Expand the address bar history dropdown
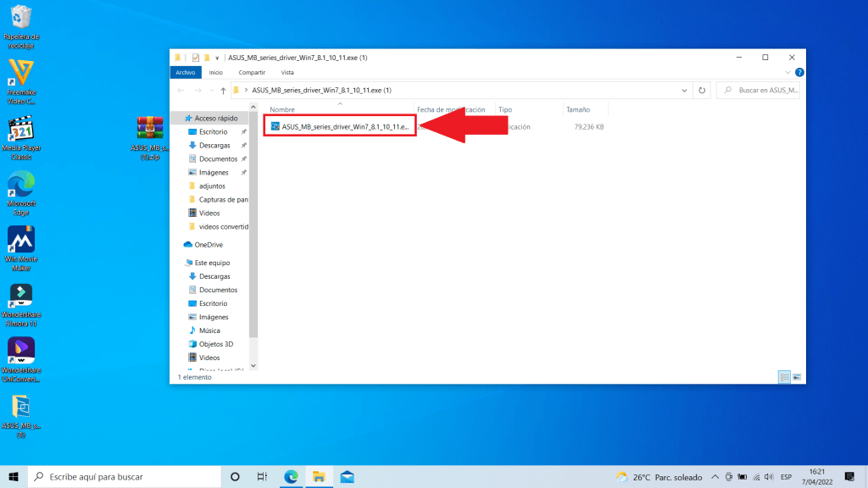The width and height of the screenshot is (868, 488). (685, 90)
